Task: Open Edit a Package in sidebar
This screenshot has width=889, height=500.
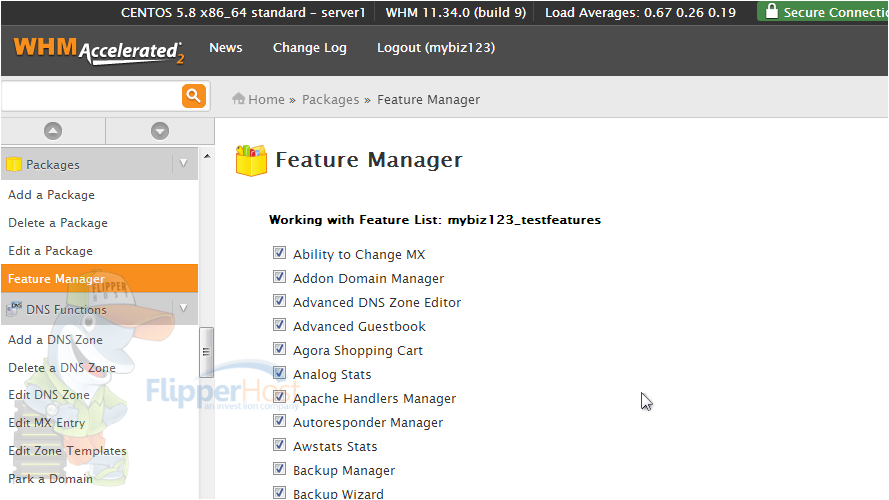Action: 50,251
